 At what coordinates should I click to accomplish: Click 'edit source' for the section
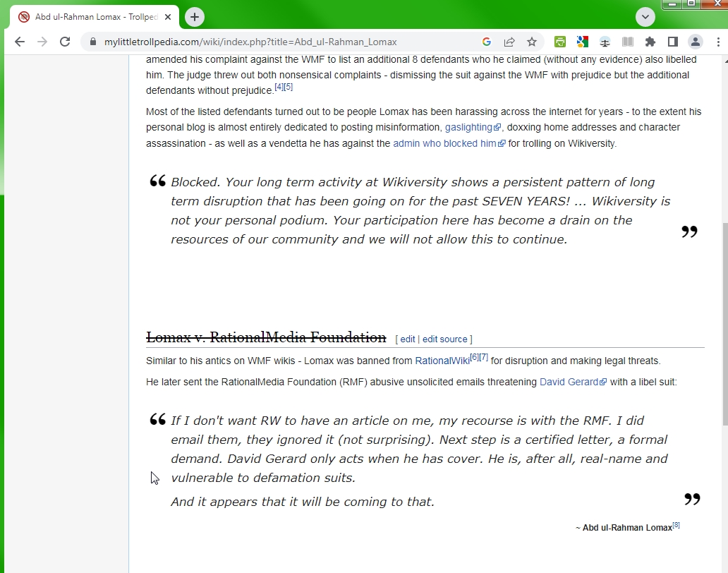coord(445,339)
